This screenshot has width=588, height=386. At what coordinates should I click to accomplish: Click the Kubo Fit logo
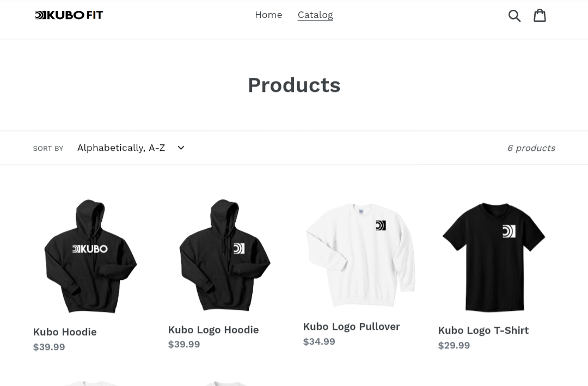coord(69,15)
